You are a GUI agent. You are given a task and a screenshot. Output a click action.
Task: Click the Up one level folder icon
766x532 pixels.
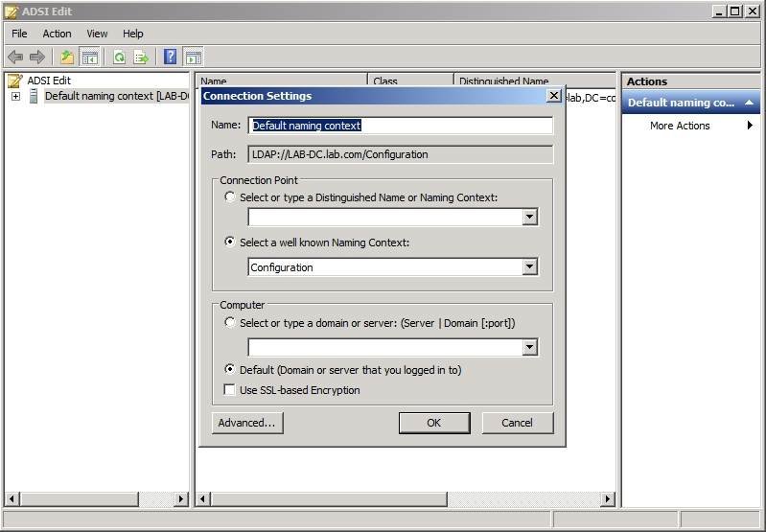click(x=67, y=58)
